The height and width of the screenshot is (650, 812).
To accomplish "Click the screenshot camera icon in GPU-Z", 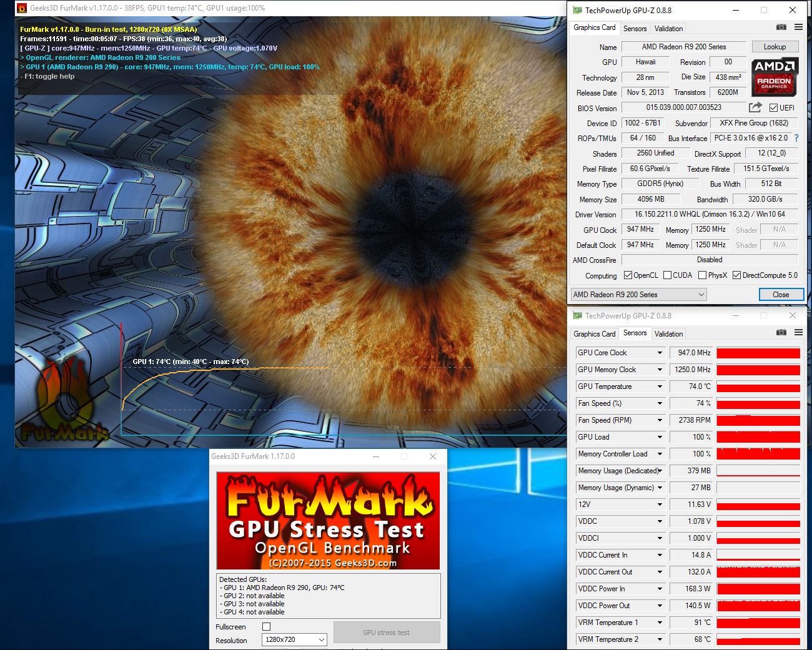I will (781, 27).
